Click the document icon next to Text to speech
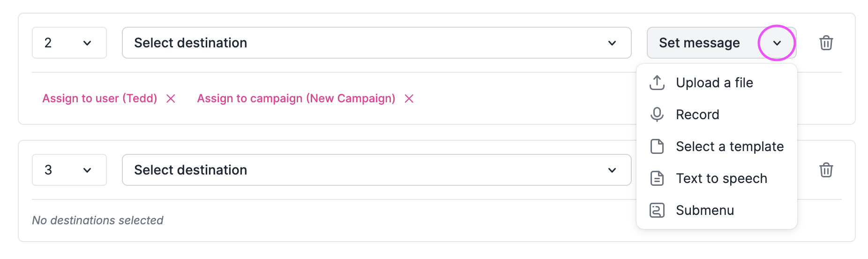Screen dimensions: 868x259 pos(657,178)
